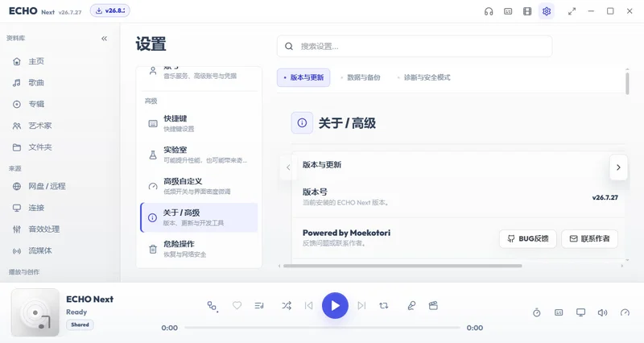Screen dimensions: 644x343
Task: Click the album art thumbnail in player
Action: [x=35, y=312]
